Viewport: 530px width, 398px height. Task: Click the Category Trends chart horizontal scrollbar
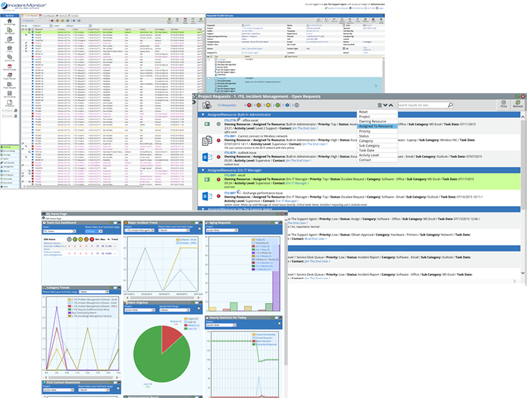click(x=81, y=377)
